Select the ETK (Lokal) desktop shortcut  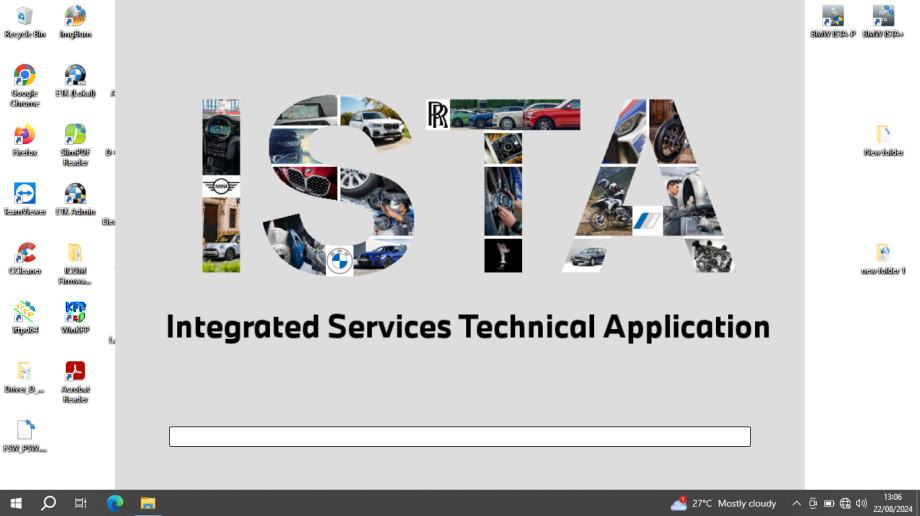[75, 81]
